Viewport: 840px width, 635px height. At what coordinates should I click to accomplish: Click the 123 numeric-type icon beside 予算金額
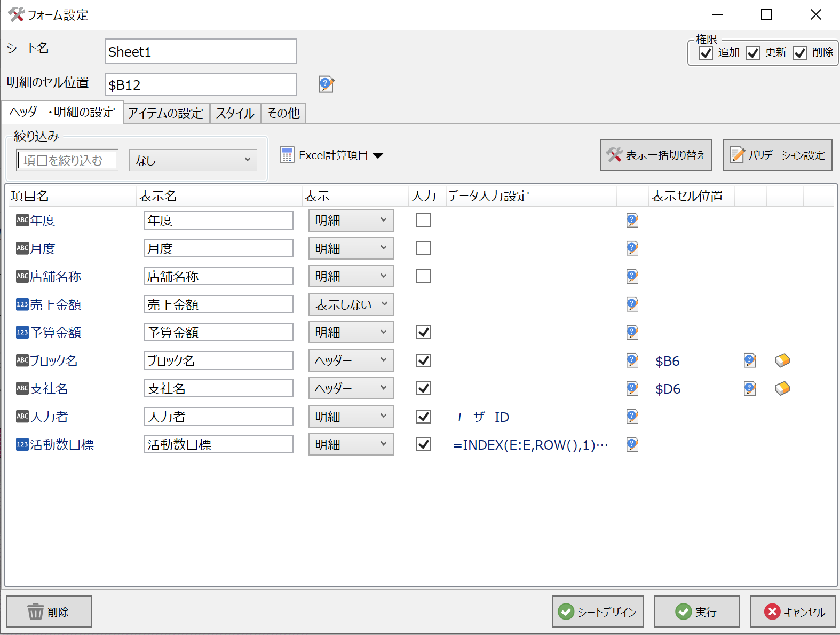pos(22,332)
